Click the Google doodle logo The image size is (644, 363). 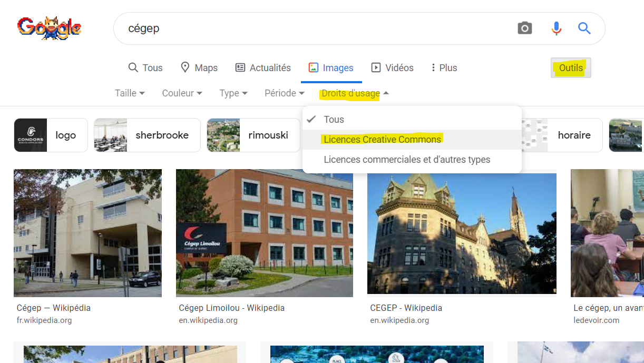pyautogui.click(x=49, y=28)
